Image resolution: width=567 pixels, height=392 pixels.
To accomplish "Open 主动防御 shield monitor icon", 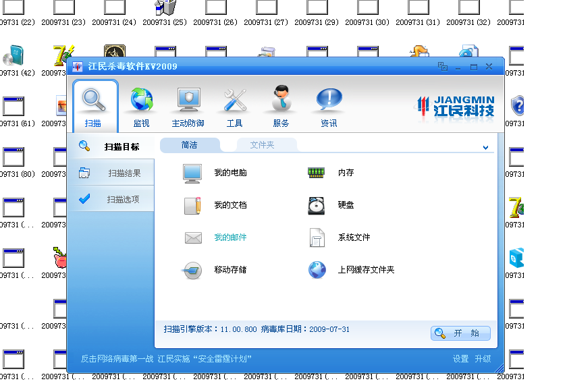I will click(188, 100).
